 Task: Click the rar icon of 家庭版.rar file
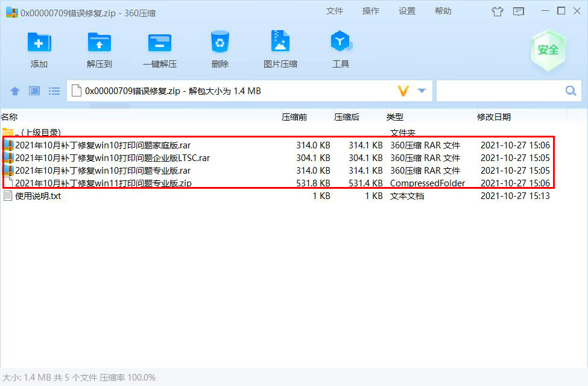coord(8,145)
